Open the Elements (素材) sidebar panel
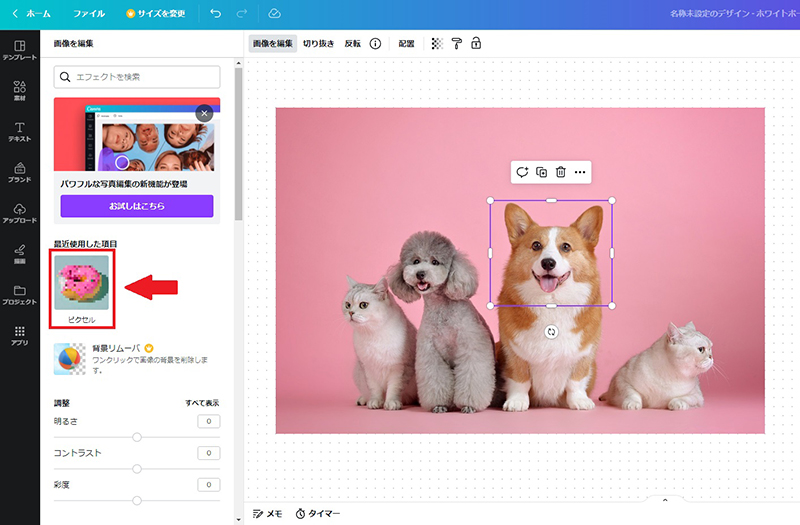Image resolution: width=800 pixels, height=525 pixels. (19, 91)
